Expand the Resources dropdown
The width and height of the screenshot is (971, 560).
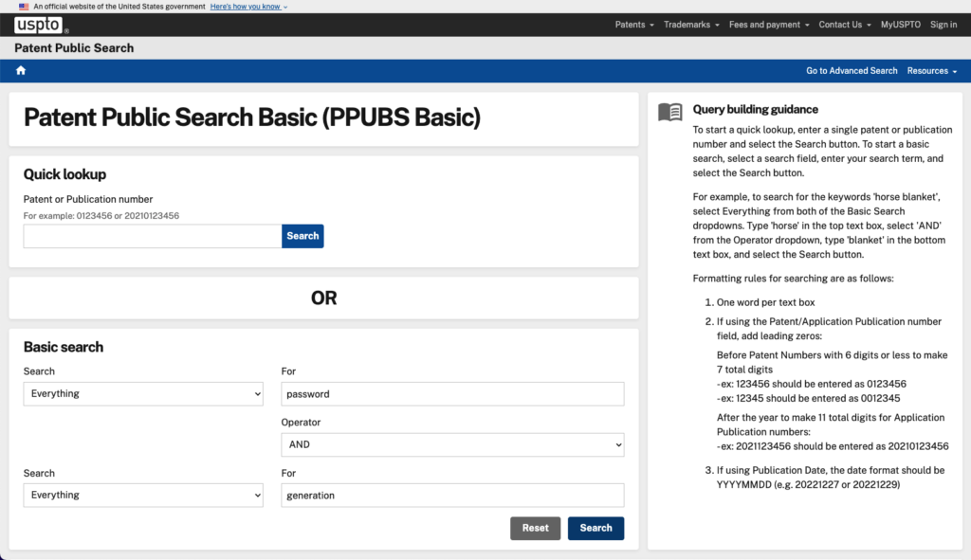931,71
